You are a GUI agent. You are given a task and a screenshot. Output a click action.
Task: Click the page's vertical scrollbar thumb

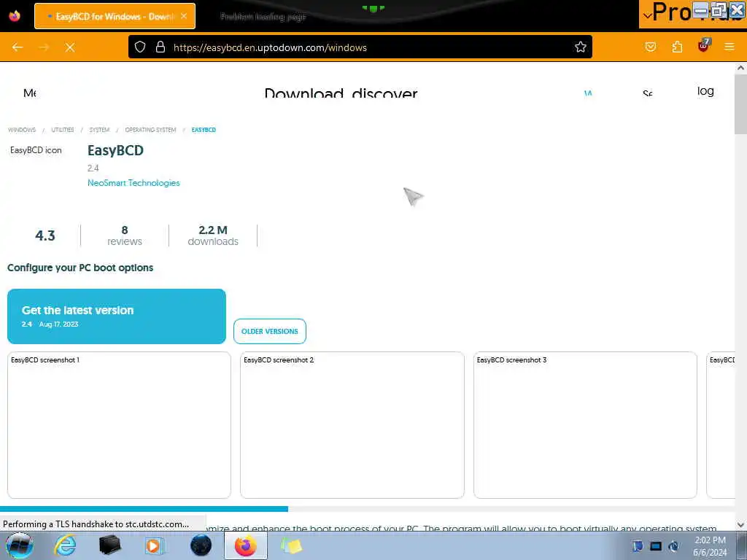(740, 105)
